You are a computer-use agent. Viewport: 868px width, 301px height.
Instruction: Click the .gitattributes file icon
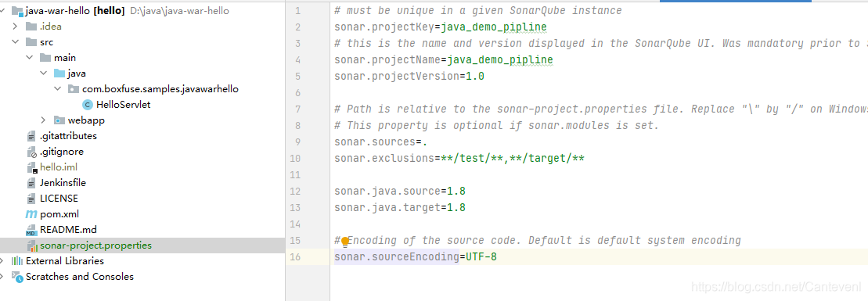point(31,135)
